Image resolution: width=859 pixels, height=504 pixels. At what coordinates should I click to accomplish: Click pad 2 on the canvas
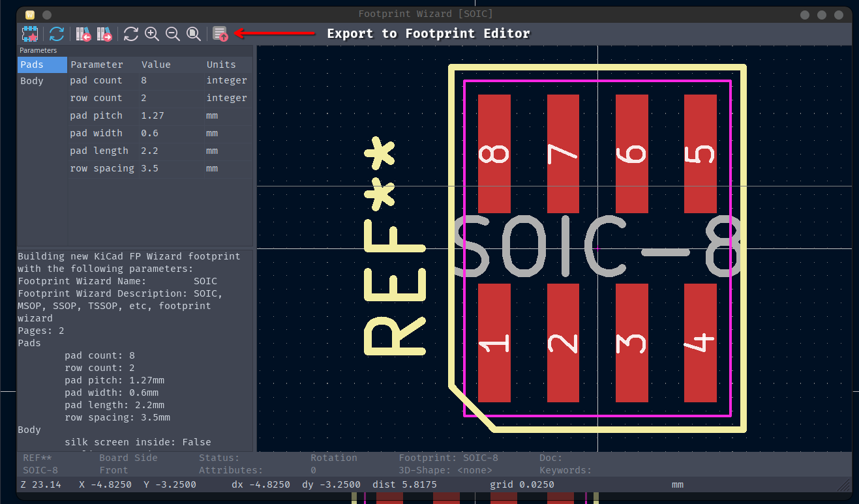click(x=563, y=343)
